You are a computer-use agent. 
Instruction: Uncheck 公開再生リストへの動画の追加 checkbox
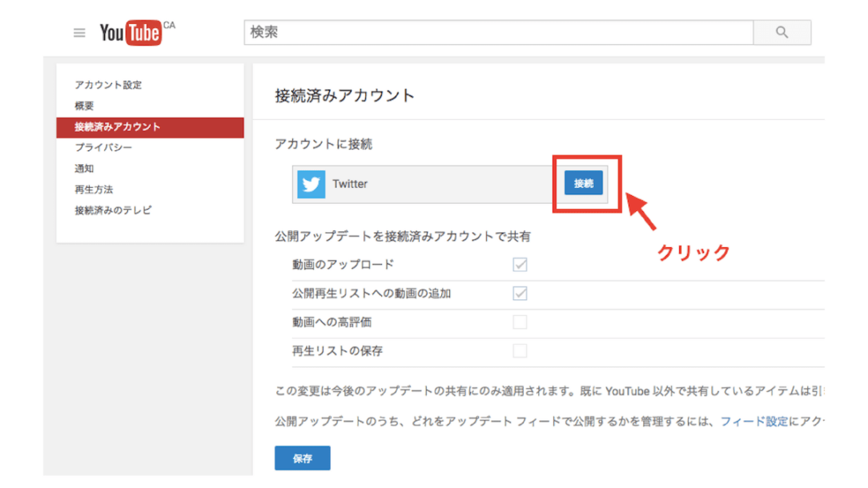pos(520,294)
